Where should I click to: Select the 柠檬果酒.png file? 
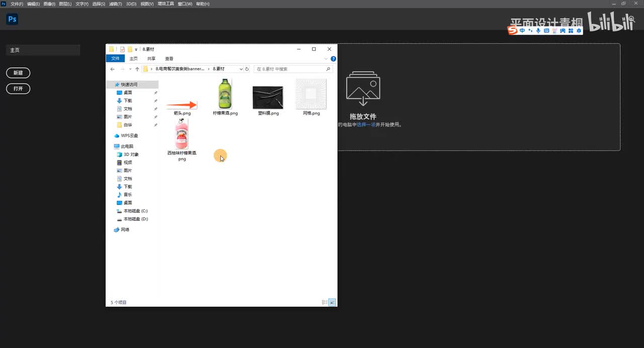(225, 97)
